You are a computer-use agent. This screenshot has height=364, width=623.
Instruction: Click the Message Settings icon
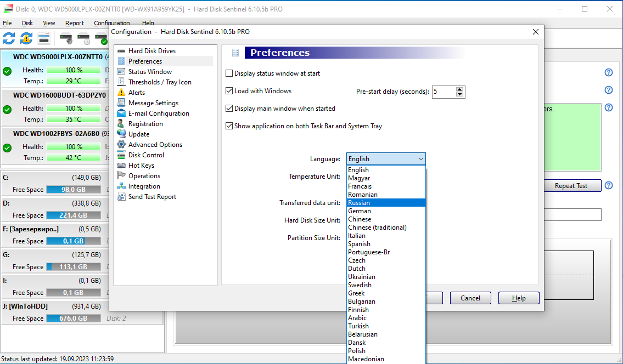[121, 103]
